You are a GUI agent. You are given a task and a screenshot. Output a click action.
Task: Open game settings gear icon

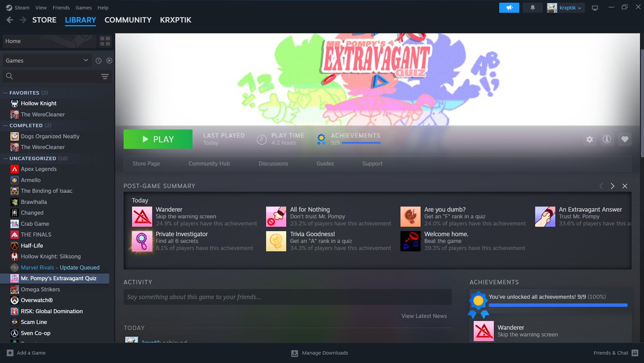(x=589, y=139)
